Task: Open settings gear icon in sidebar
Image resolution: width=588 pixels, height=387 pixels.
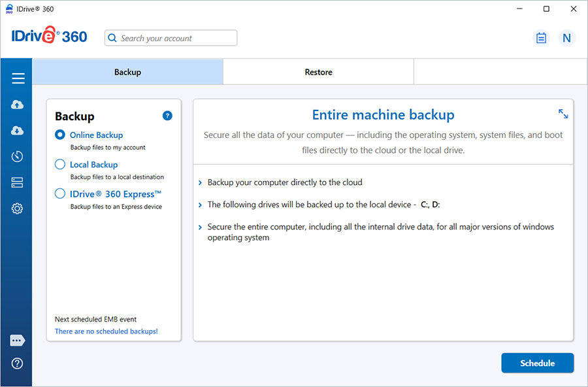Action: [x=18, y=209]
